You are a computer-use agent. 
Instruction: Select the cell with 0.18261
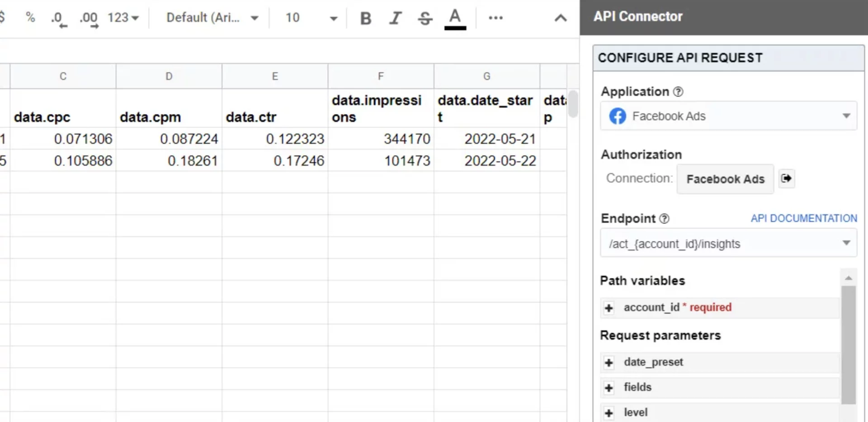pos(169,160)
